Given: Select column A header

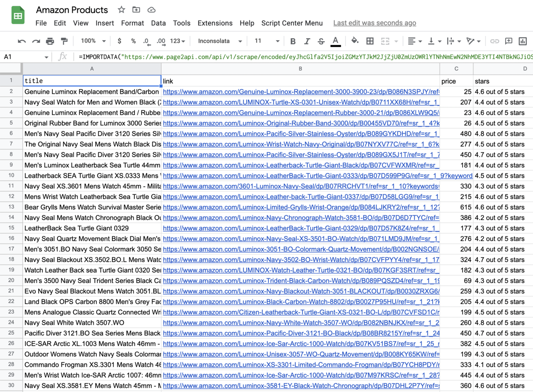Looking at the screenshot, I should [92, 69].
